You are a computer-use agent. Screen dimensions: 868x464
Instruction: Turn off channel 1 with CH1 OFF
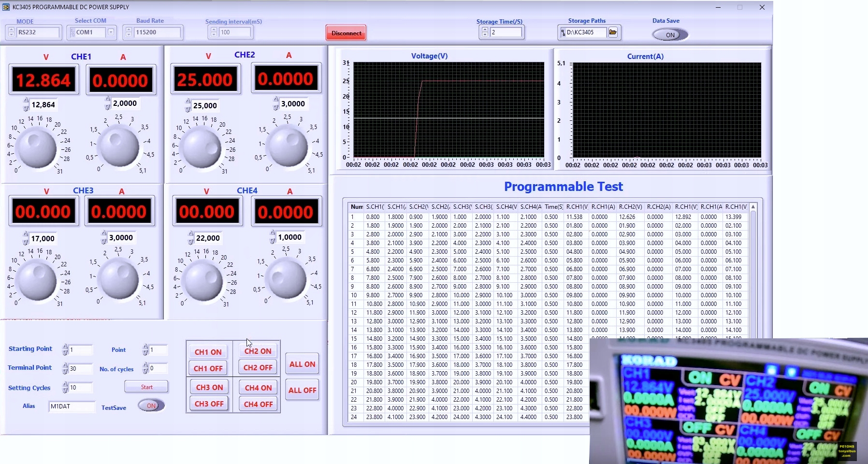pos(208,368)
